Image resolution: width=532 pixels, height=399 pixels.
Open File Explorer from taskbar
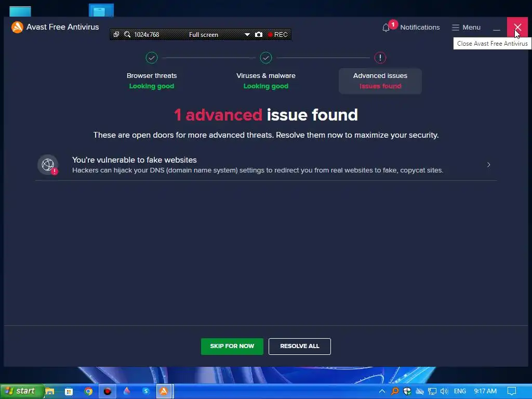pyautogui.click(x=49, y=391)
